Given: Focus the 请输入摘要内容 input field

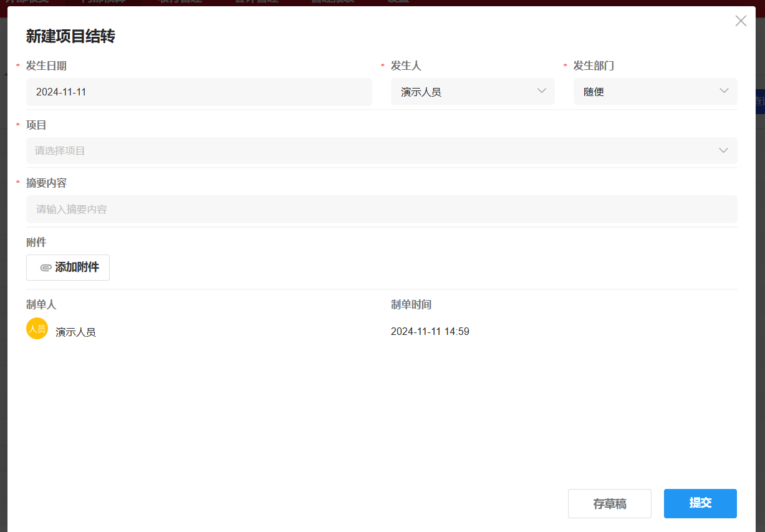Looking at the screenshot, I should click(x=381, y=210).
